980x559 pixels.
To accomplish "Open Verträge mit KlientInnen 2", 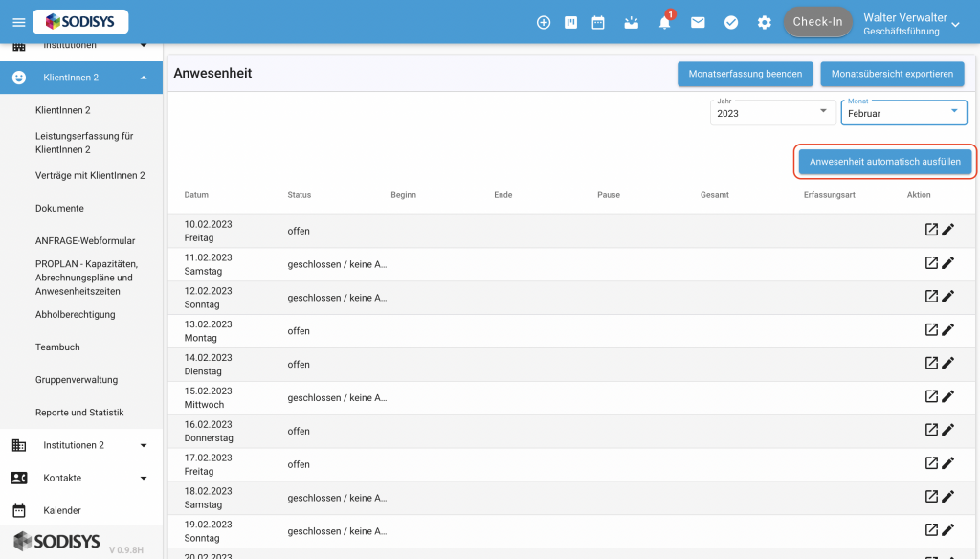I will (x=90, y=176).
